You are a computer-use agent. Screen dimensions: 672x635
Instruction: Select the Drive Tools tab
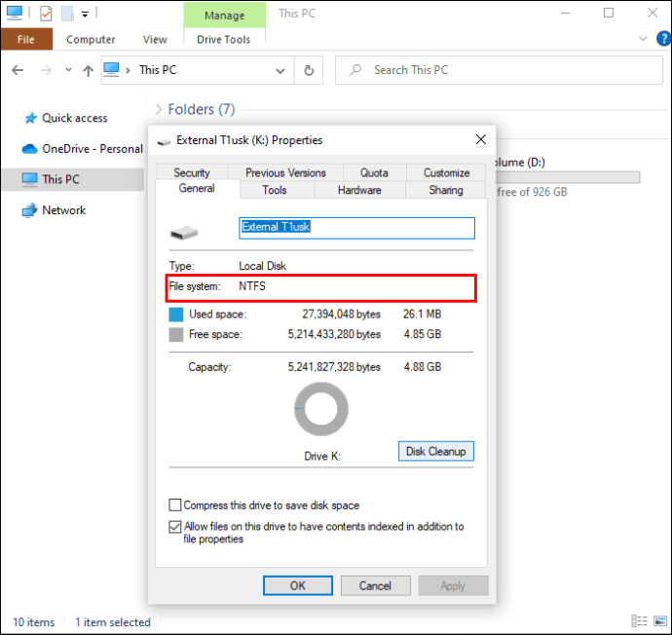click(224, 39)
